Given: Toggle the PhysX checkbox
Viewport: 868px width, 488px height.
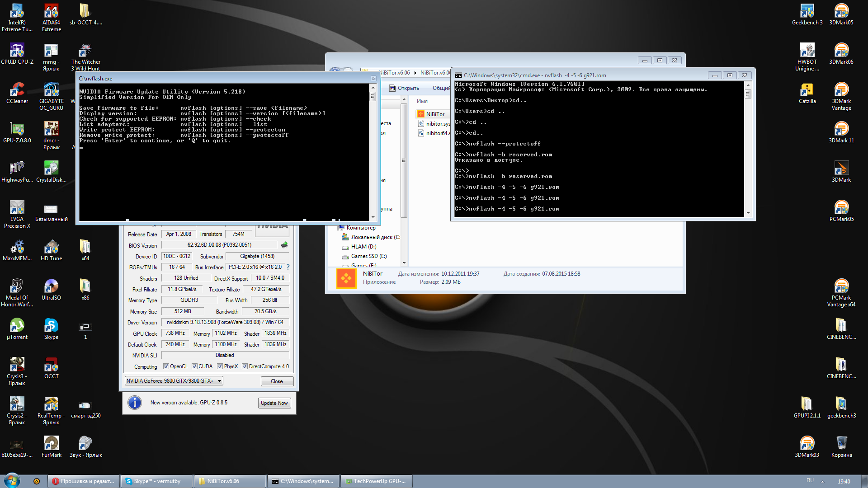Looking at the screenshot, I should pos(220,366).
